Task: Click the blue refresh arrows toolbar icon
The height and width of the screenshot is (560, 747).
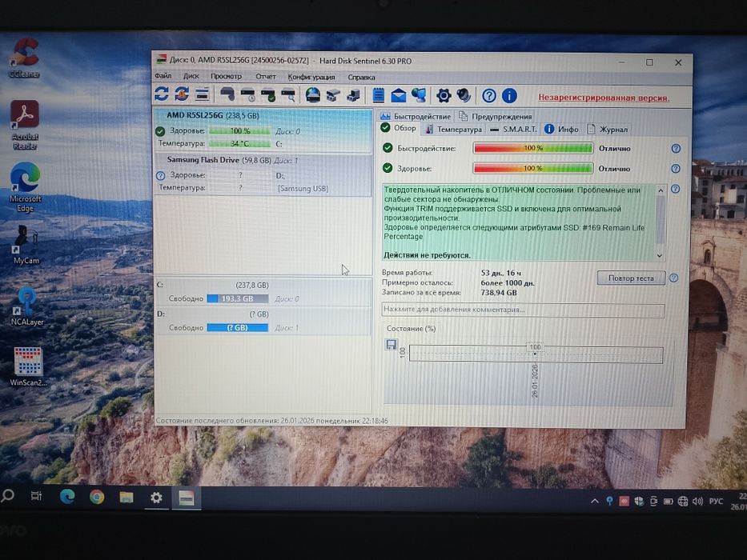Action: click(162, 94)
